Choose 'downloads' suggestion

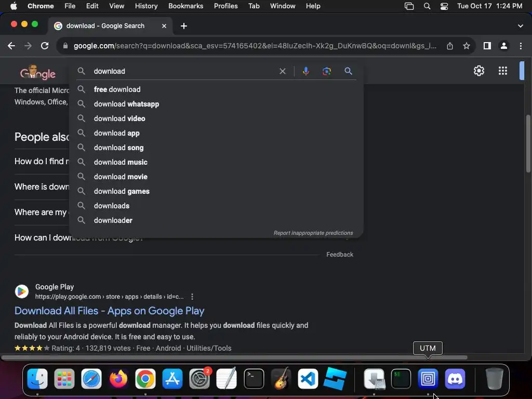click(216, 206)
